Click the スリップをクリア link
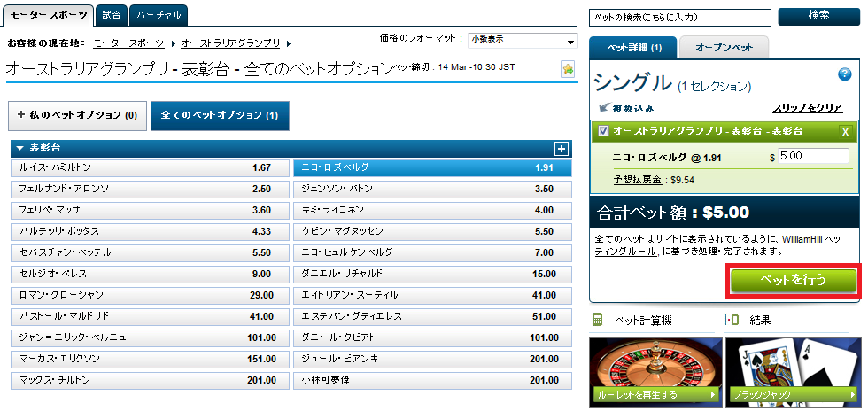This screenshot has height=411, width=868. (807, 107)
